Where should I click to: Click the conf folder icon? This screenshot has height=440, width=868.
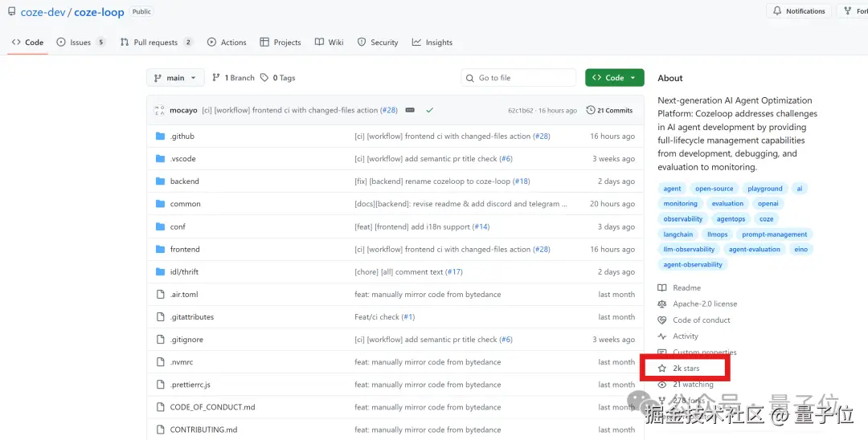pos(161,226)
